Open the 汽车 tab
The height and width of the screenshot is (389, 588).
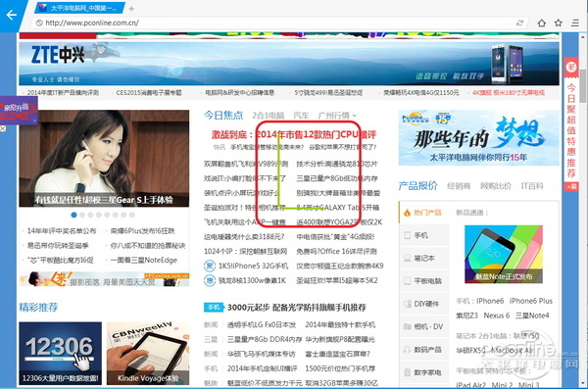click(x=301, y=116)
